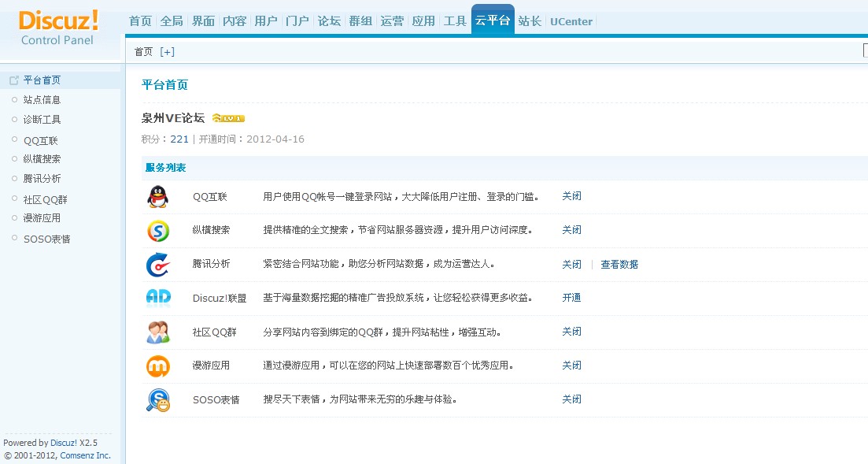The image size is (868, 464).
Task: Click the 漫游应用 orange M icon
Action: 157,366
